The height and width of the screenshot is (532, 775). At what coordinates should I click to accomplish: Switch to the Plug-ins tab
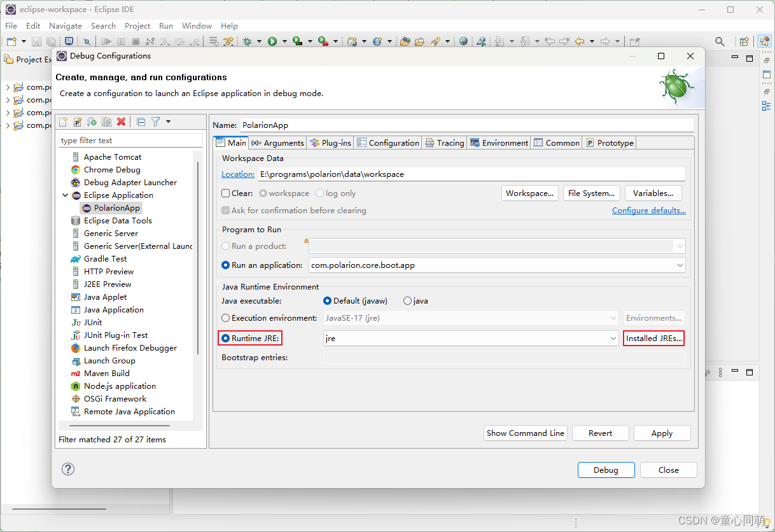(330, 143)
